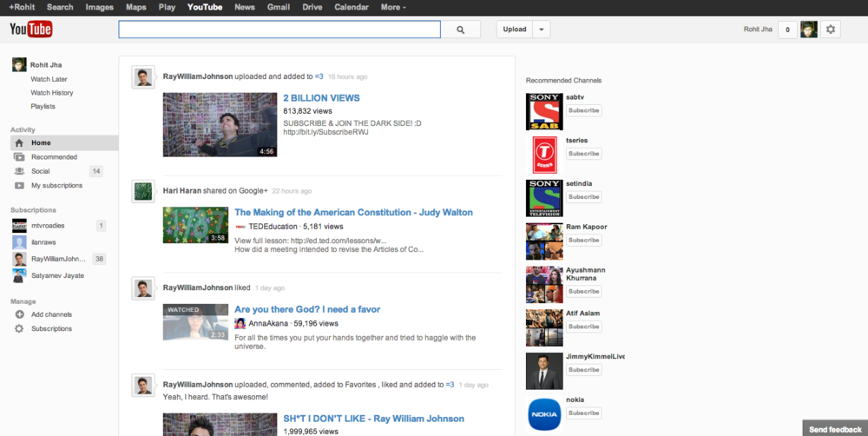Open Playlists in sidebar
Screen dimensions: 868x436
[43, 106]
